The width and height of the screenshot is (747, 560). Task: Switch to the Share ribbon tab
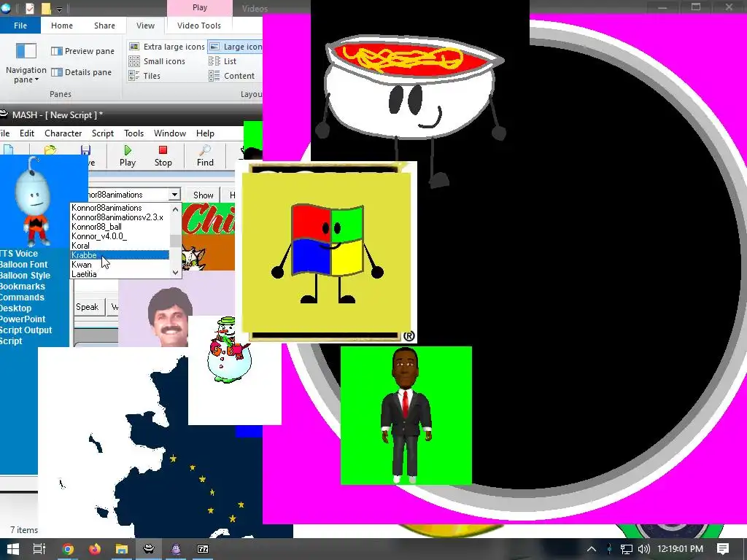(x=104, y=26)
